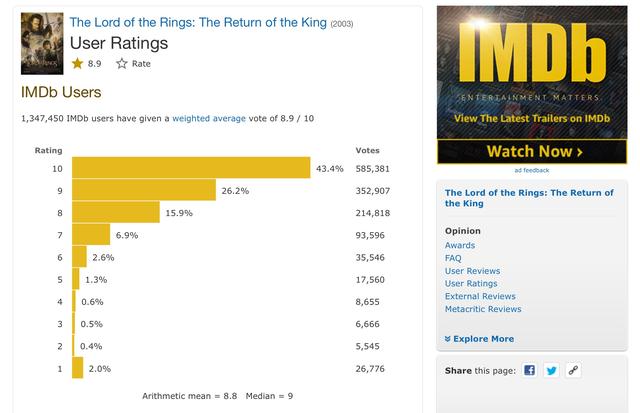Go to Awards in Opinion section

[x=460, y=245]
